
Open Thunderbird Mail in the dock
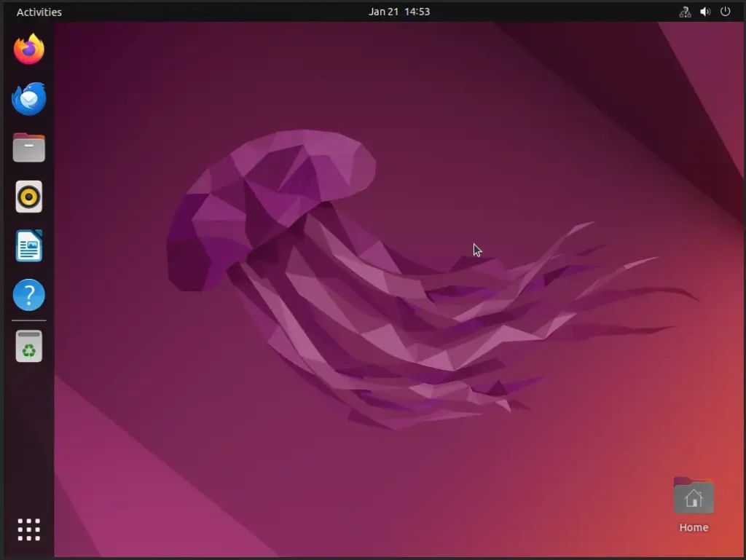[29, 99]
